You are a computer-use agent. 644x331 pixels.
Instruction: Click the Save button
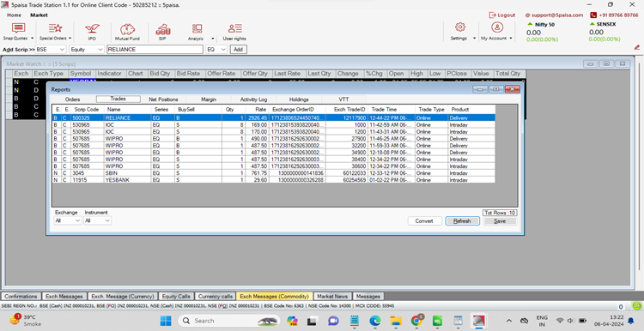[500, 220]
